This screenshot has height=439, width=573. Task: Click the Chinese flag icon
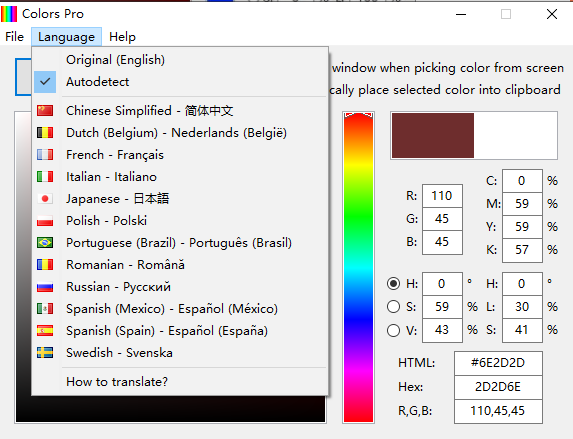click(x=45, y=110)
